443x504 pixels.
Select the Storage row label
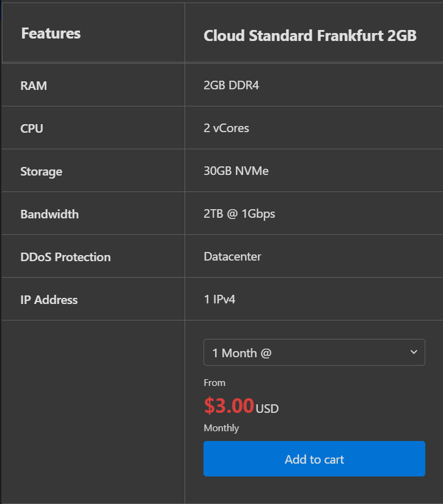coord(41,172)
